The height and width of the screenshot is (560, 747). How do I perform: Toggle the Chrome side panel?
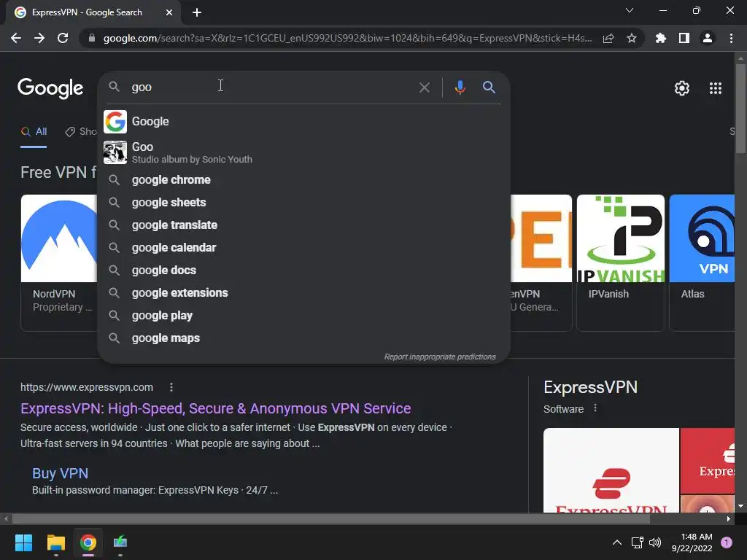point(684,38)
